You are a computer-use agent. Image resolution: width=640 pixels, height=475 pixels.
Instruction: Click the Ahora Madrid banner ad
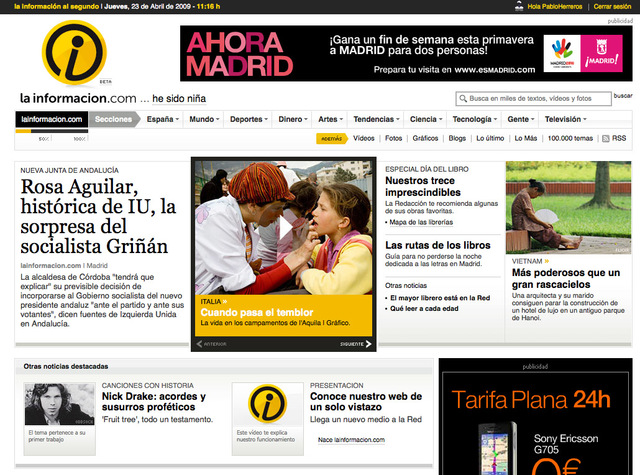(x=406, y=53)
